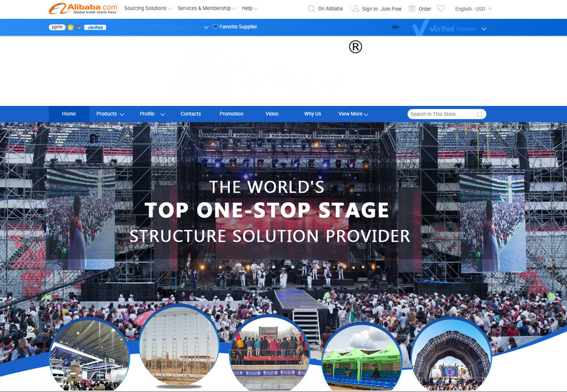Expand the Sourcing Solutions dropdown

click(x=148, y=8)
